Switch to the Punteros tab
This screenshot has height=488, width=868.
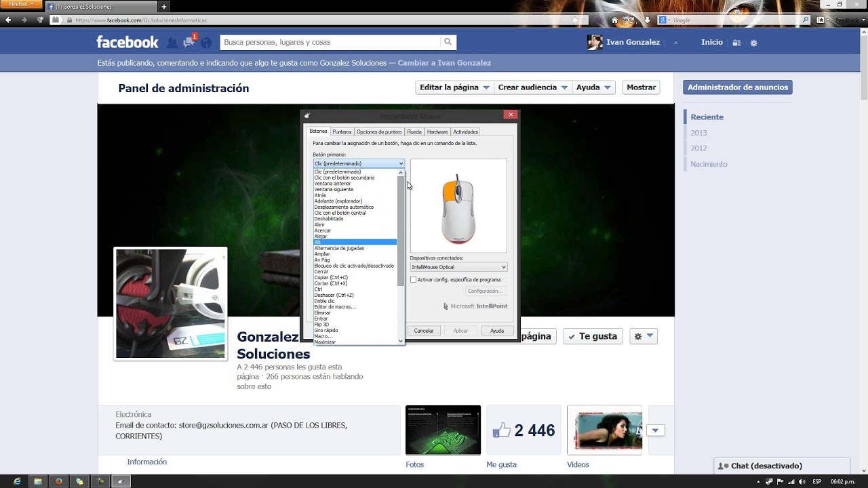pyautogui.click(x=342, y=131)
